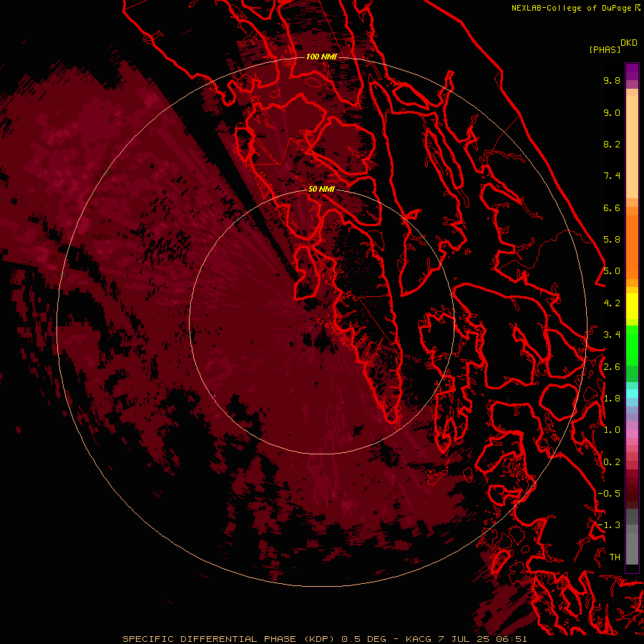The height and width of the screenshot is (644, 644).
Task: Click the DKD [PHAS] legend title
Action: click(x=613, y=47)
